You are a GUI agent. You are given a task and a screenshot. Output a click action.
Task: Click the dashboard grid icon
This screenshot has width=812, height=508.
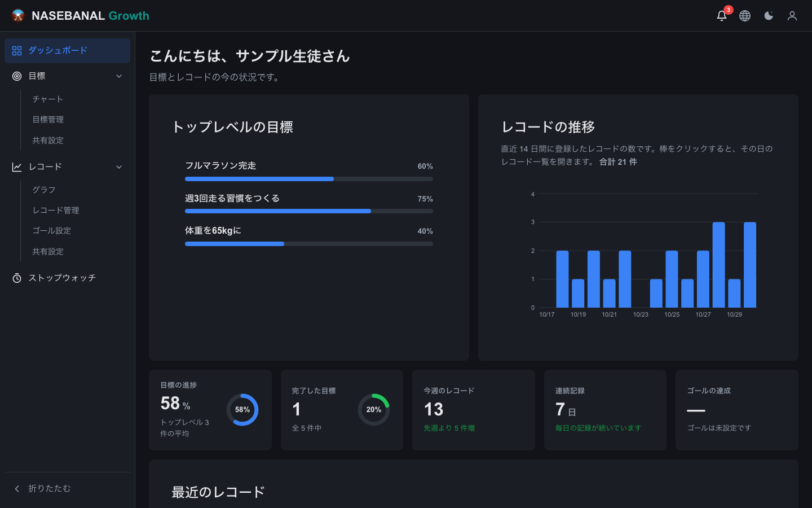pos(17,51)
